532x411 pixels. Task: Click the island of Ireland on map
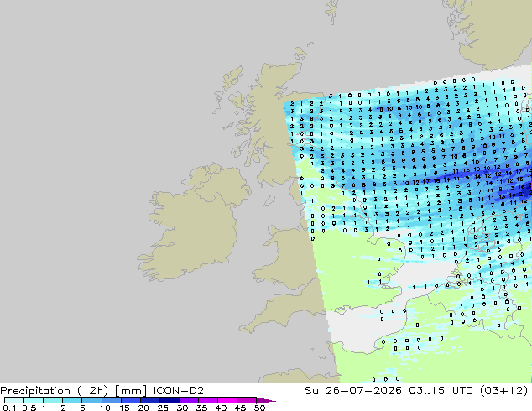(x=193, y=224)
